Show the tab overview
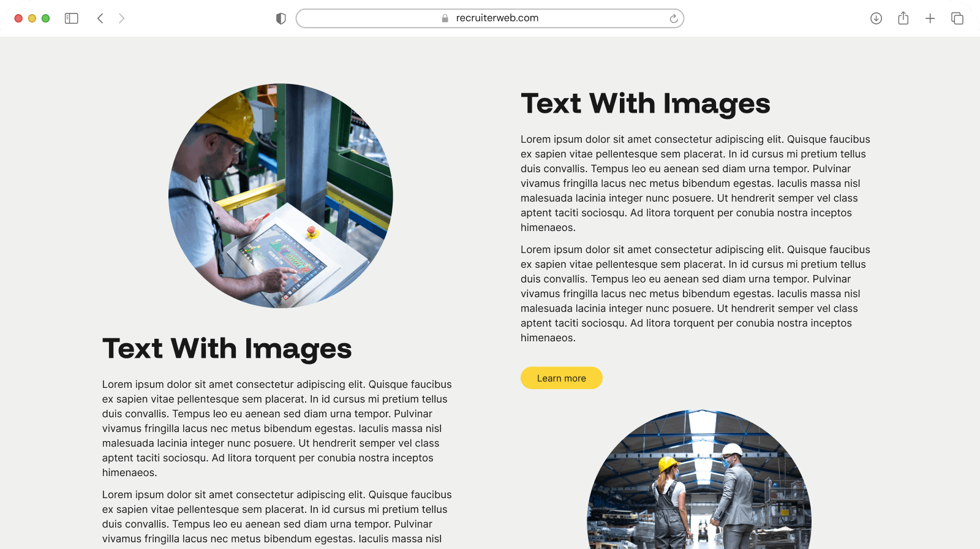980x549 pixels. point(957,18)
